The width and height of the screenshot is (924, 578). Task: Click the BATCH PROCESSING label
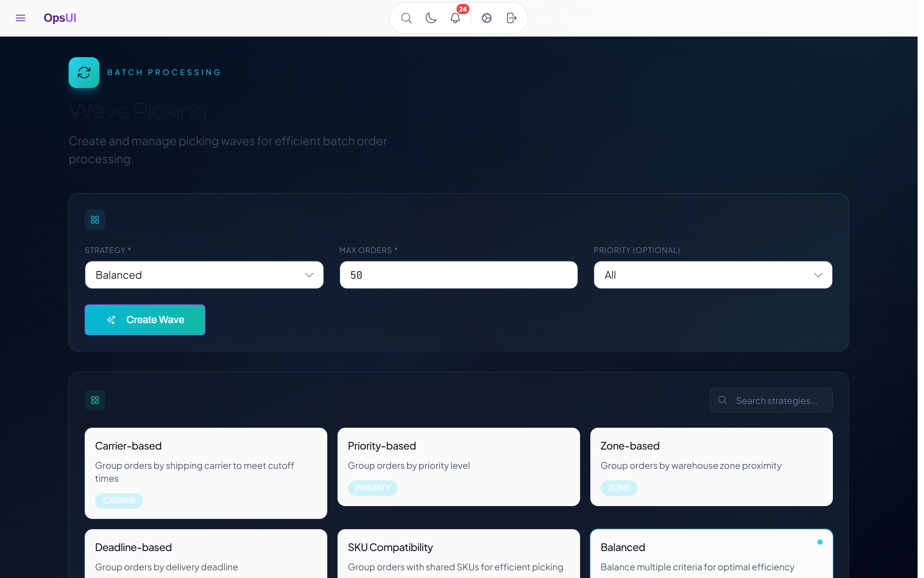point(164,73)
